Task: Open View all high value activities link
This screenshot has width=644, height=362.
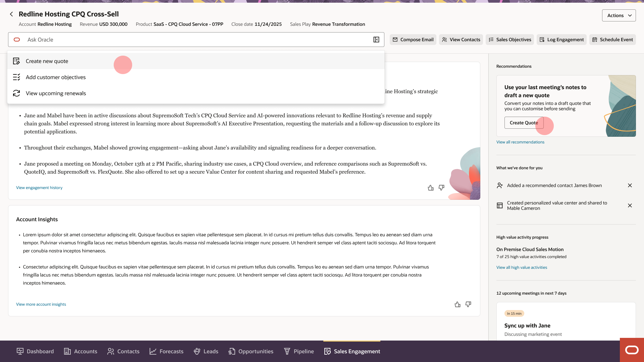Action: coord(522,267)
